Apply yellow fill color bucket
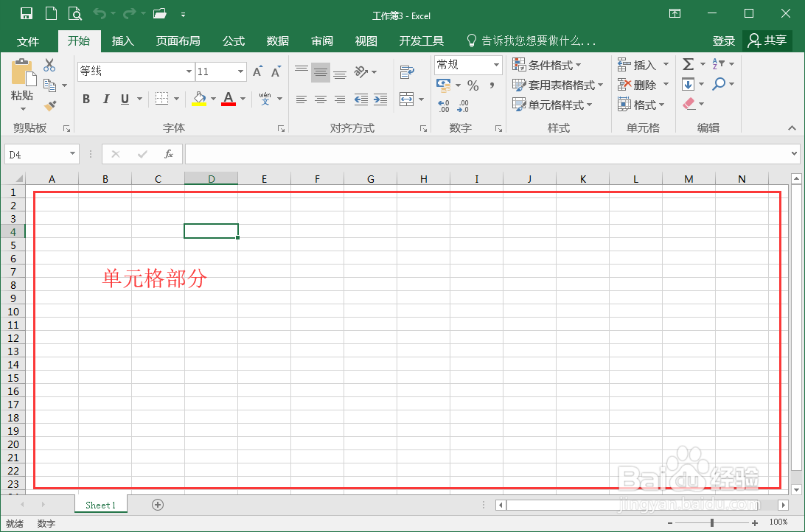 click(199, 99)
